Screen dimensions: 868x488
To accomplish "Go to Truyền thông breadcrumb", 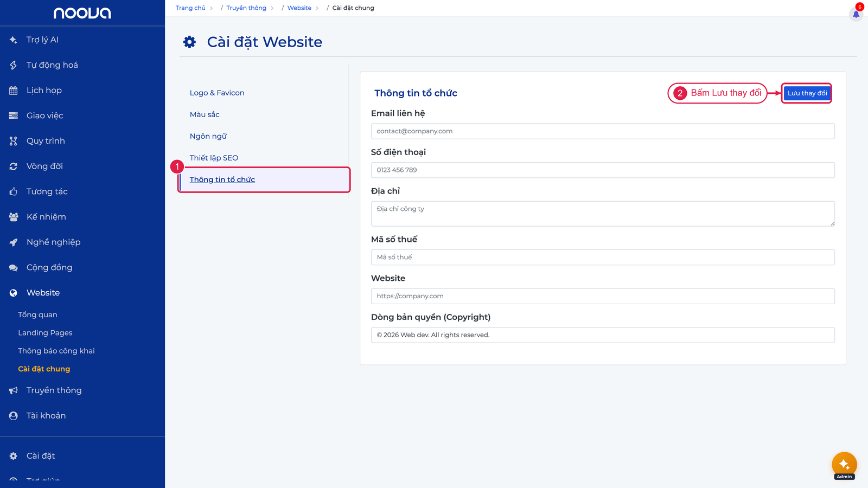I will click(246, 8).
